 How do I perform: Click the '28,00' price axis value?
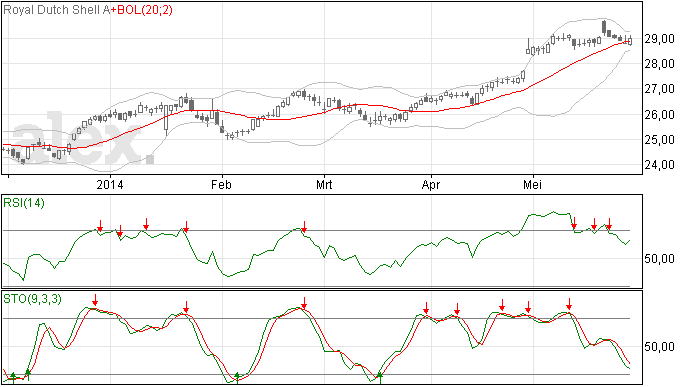click(x=659, y=64)
